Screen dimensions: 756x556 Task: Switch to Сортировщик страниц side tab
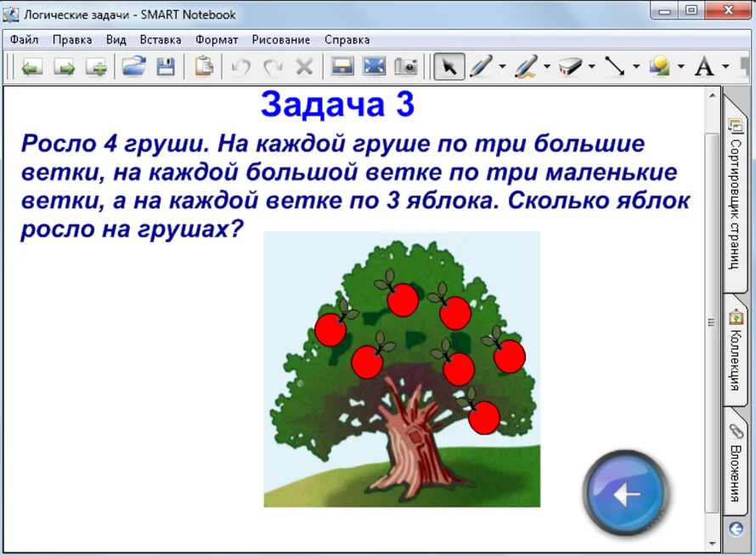(x=735, y=193)
